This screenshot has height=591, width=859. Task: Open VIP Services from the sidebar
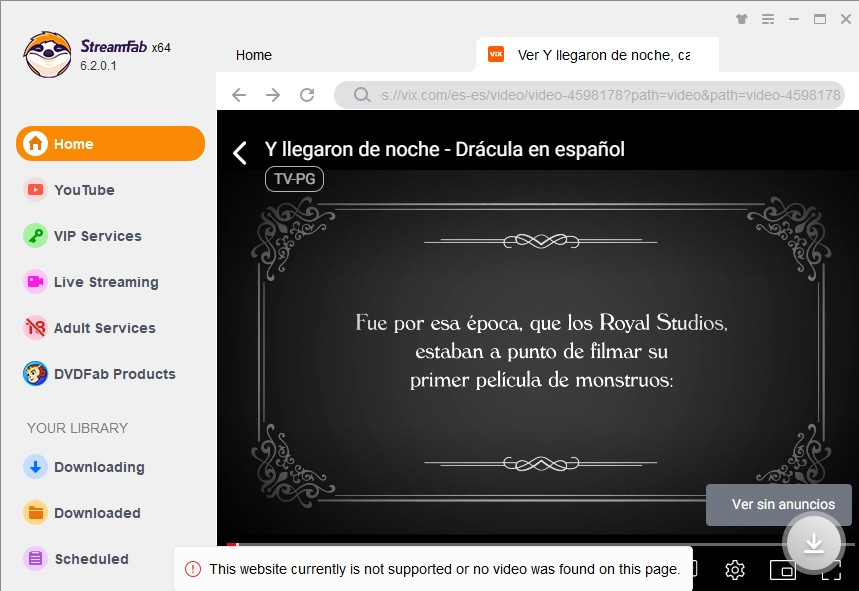(97, 236)
